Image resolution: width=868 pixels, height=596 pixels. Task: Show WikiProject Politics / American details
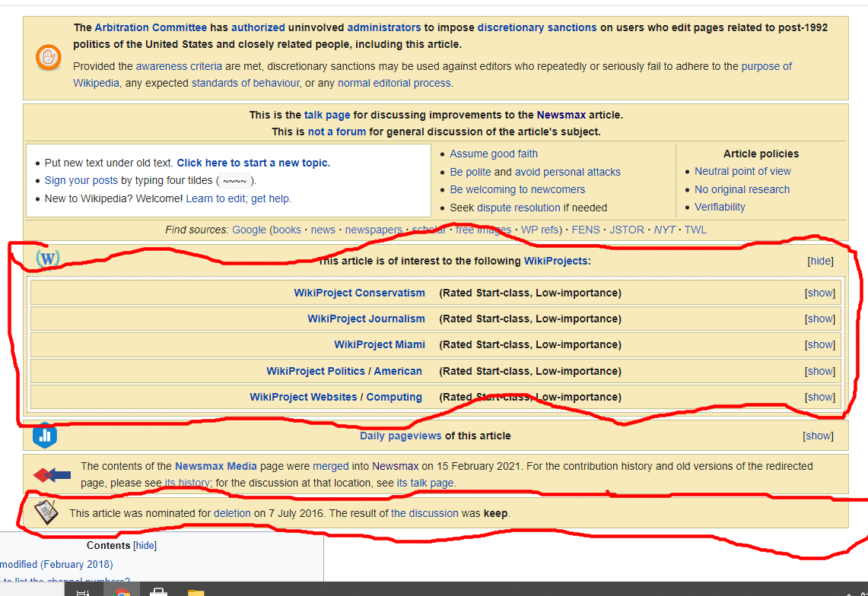820,371
